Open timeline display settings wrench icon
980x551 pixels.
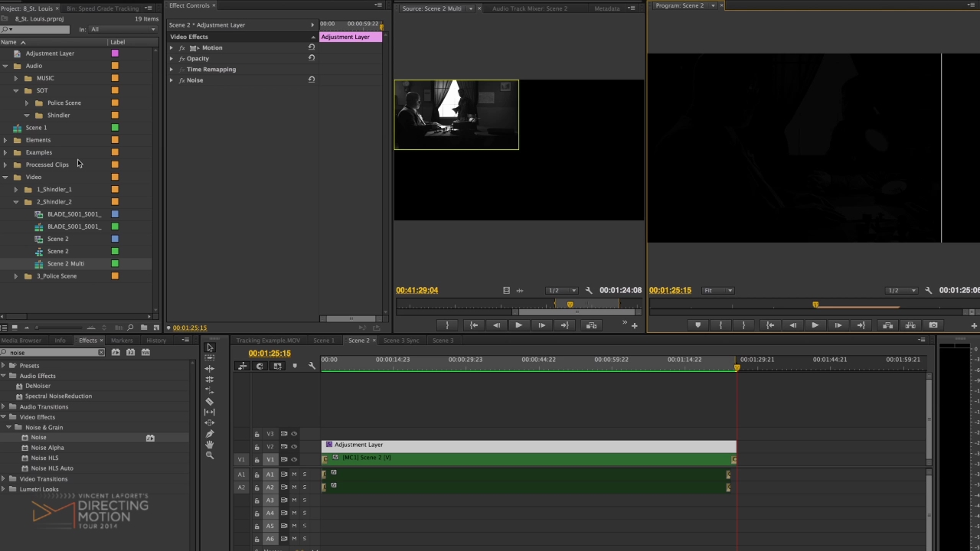pos(312,366)
